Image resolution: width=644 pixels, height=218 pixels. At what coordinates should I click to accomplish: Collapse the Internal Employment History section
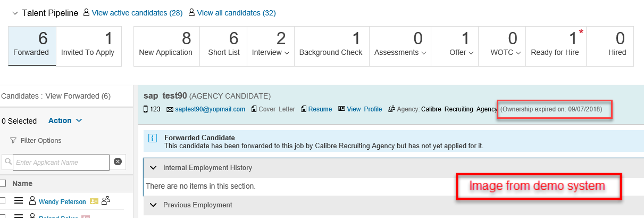click(x=153, y=167)
